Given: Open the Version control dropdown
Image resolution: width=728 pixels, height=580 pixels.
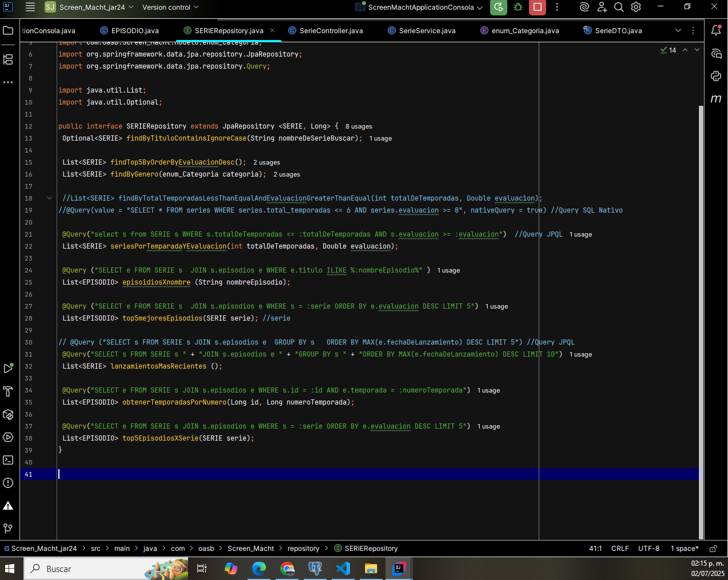Looking at the screenshot, I should click(170, 7).
